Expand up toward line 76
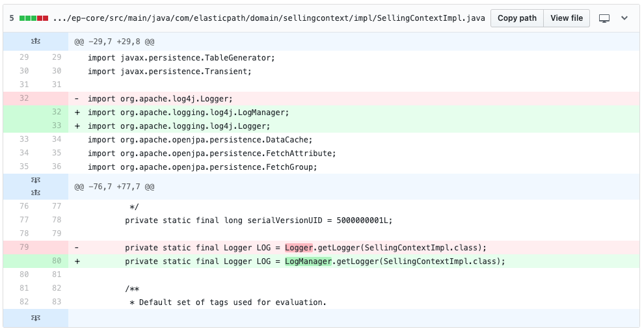The height and width of the screenshot is (333, 644). (36, 193)
